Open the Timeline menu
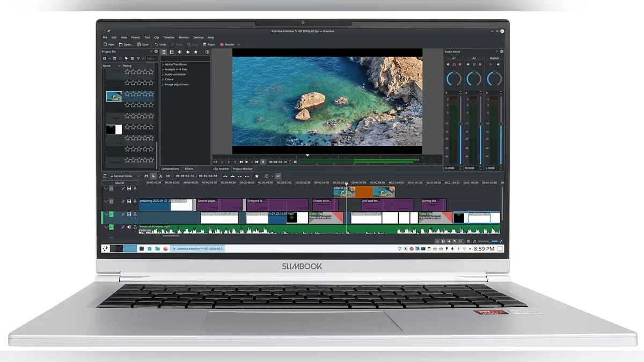The width and height of the screenshot is (644, 362). coord(169,38)
